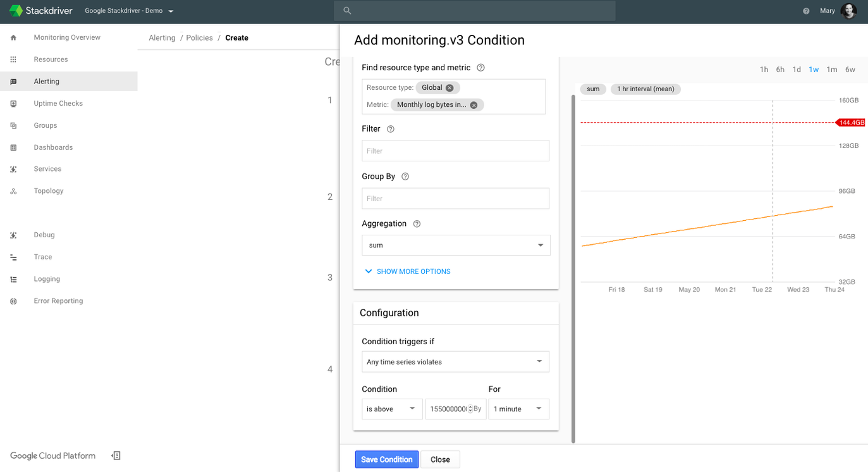Open the Google Stackdriver - Demo project dropdown

click(x=129, y=11)
